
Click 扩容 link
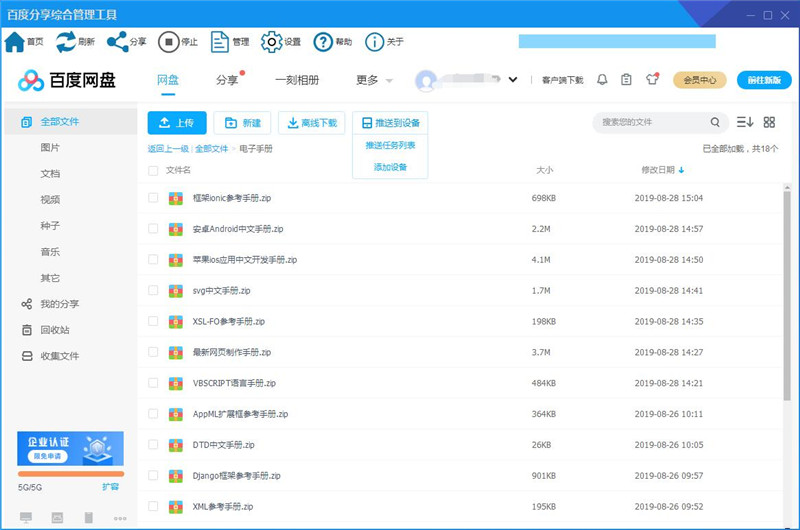[x=110, y=487]
